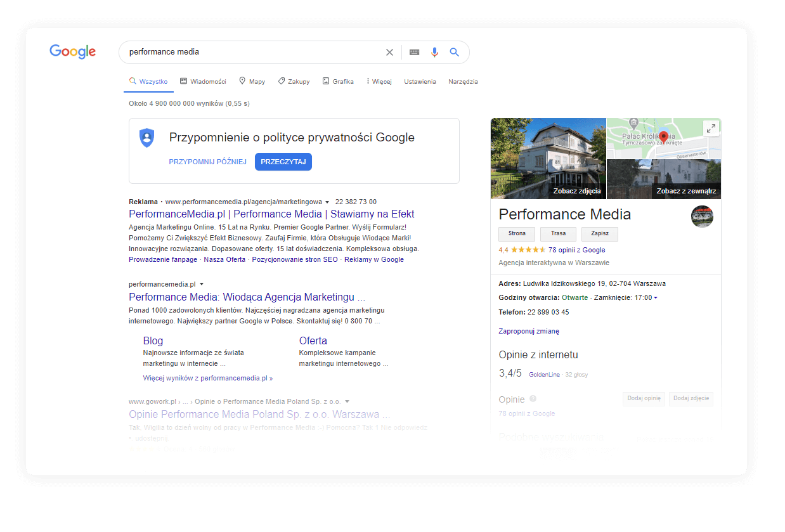This screenshot has height=532, width=785.
Task: Start voice search with microphone icon
Action: point(434,53)
